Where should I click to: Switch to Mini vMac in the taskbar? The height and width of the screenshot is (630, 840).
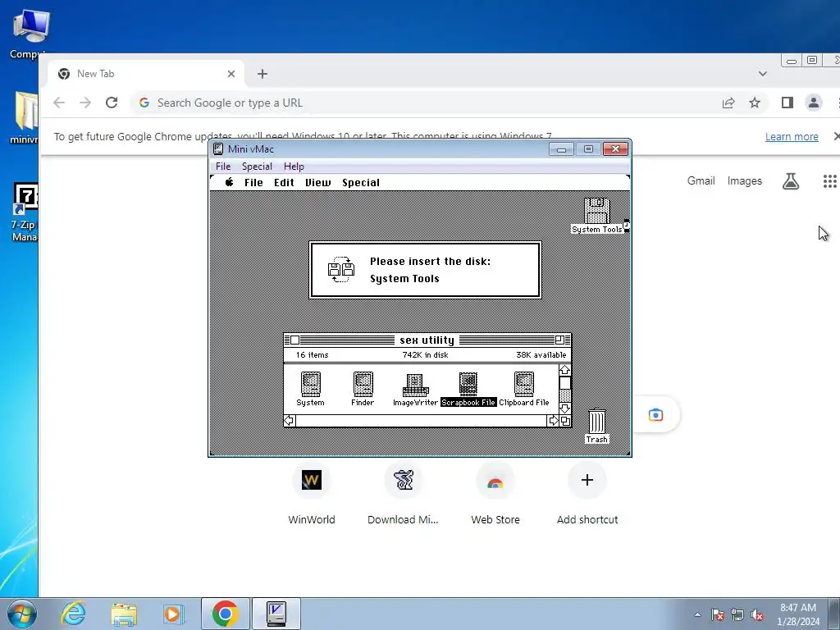(276, 614)
